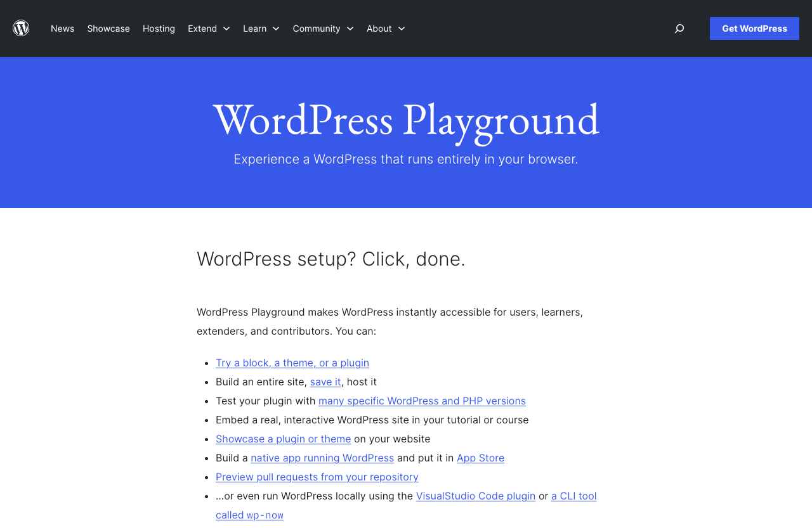Image resolution: width=812 pixels, height=528 pixels.
Task: Follow 'native app running WordPress' link
Action: pyautogui.click(x=322, y=458)
